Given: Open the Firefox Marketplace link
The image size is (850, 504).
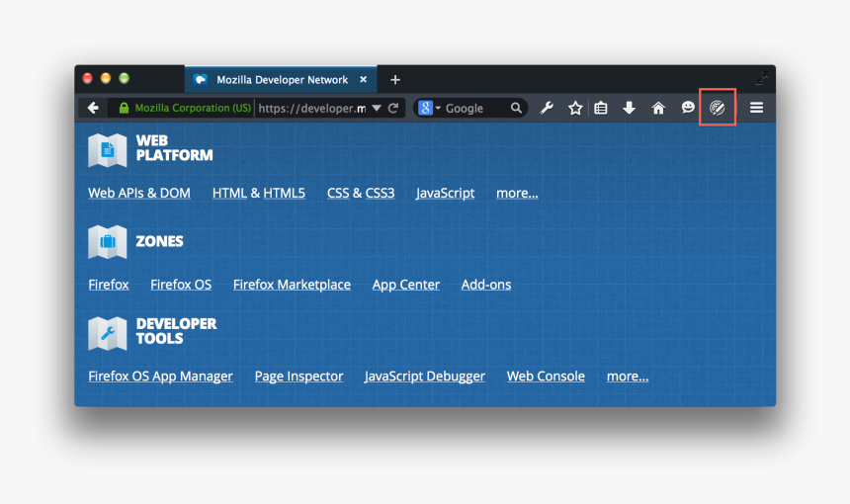Looking at the screenshot, I should tap(292, 285).
